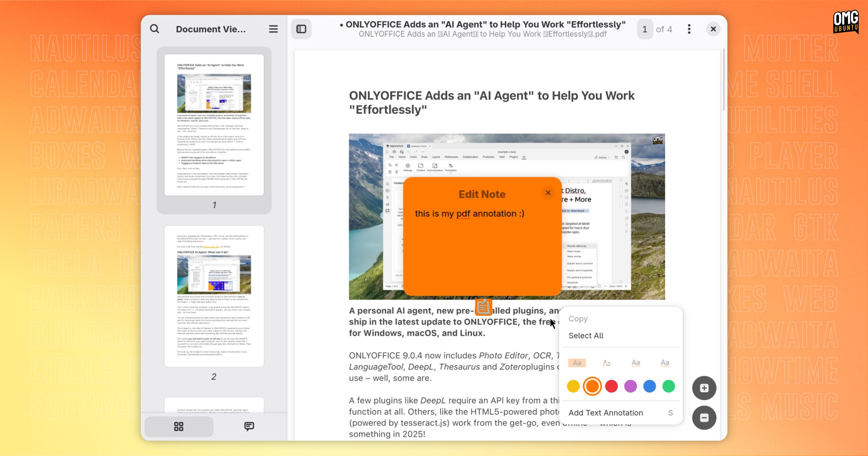Choose the red annotation color
The image size is (868, 456).
point(611,386)
